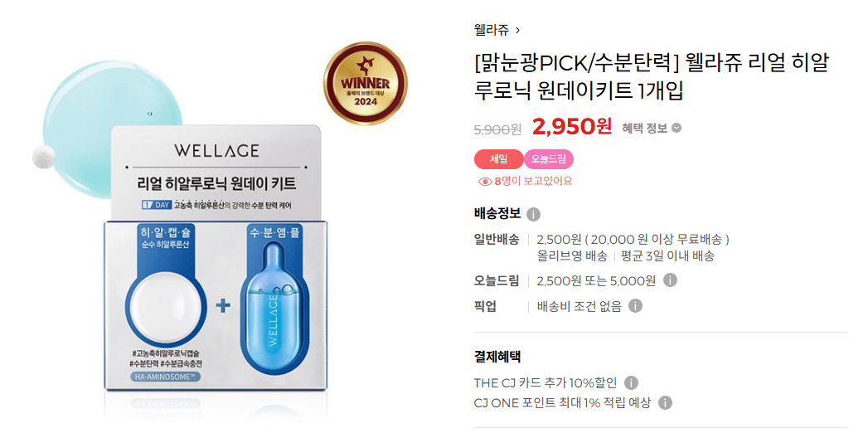Click the WINNER 2024 gold badge

point(366,84)
